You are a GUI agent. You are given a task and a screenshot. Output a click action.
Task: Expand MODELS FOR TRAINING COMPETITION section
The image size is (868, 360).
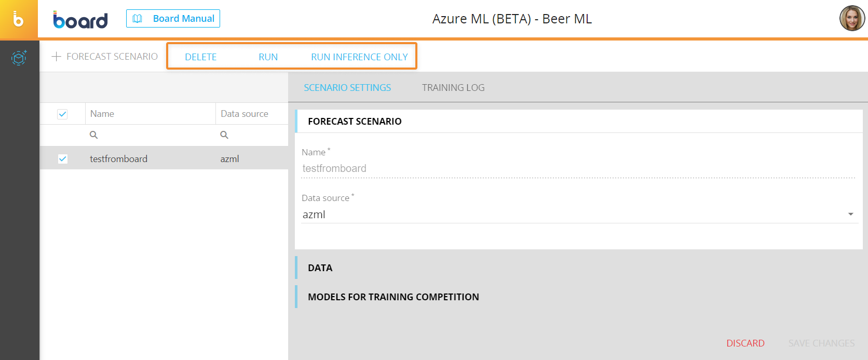click(579, 297)
